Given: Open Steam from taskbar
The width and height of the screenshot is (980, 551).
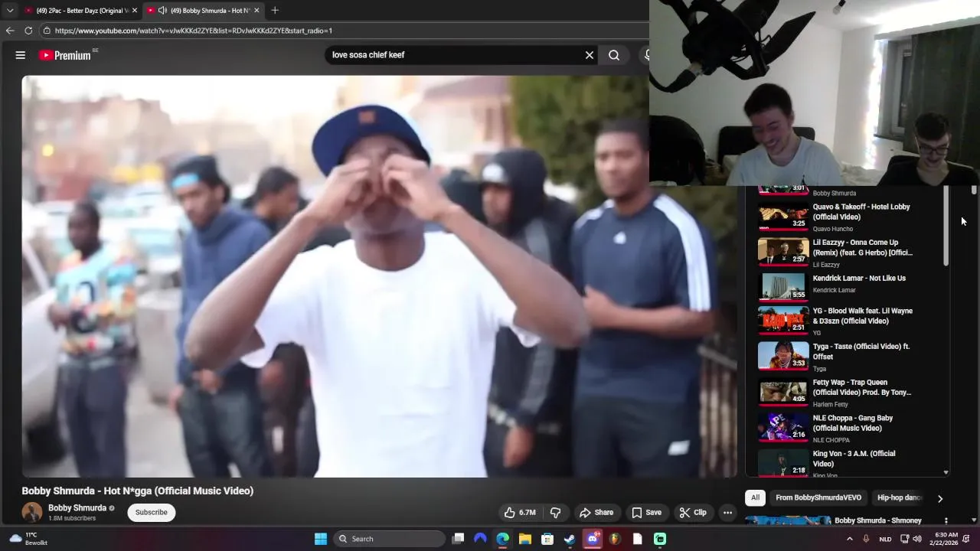Looking at the screenshot, I should [570, 539].
